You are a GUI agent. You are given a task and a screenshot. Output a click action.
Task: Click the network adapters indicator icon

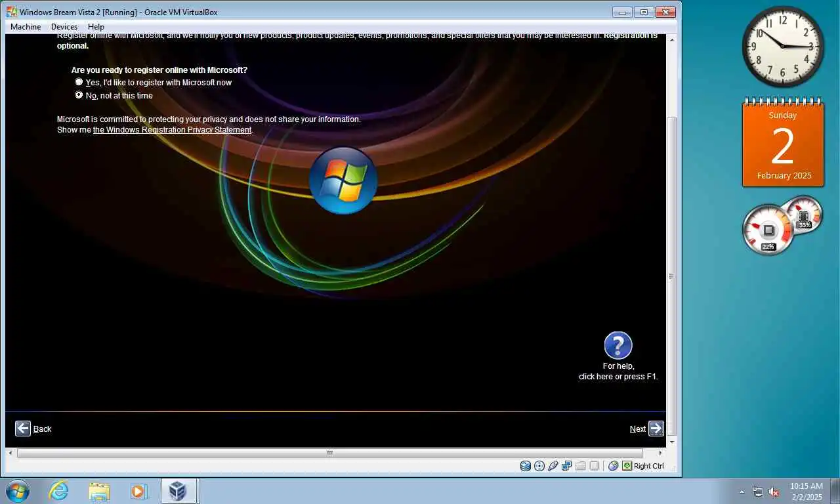coord(567,466)
